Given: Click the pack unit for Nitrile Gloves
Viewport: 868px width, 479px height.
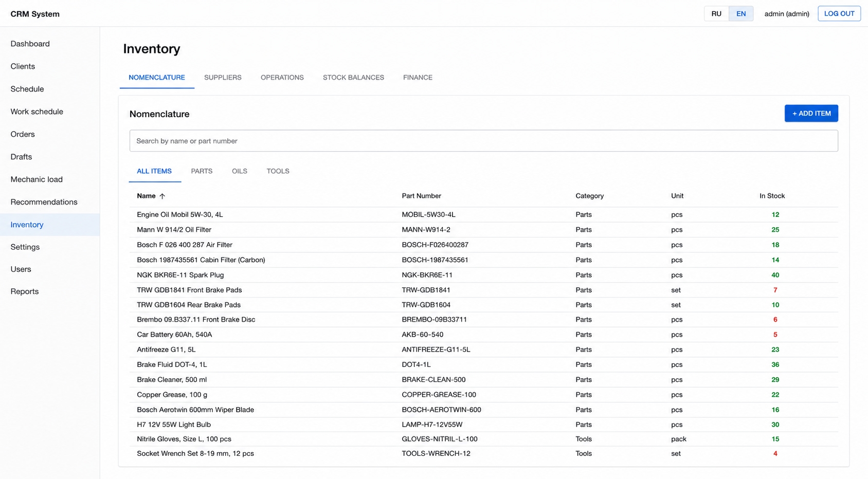Looking at the screenshot, I should point(678,439).
